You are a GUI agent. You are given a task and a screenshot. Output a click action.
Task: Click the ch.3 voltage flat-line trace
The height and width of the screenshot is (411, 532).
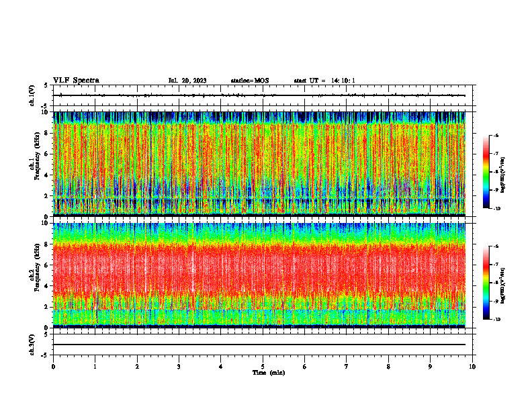point(259,345)
